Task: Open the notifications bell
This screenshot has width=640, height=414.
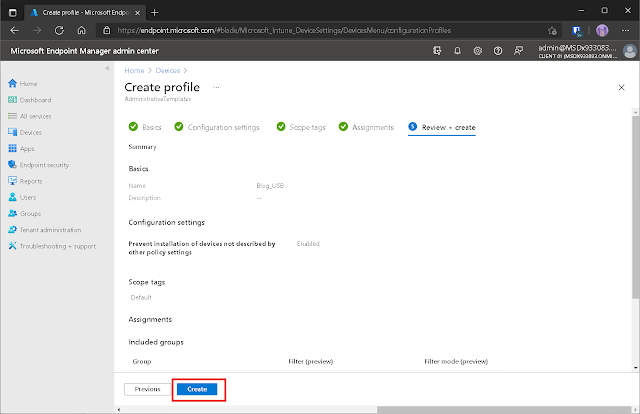Action: point(457,51)
